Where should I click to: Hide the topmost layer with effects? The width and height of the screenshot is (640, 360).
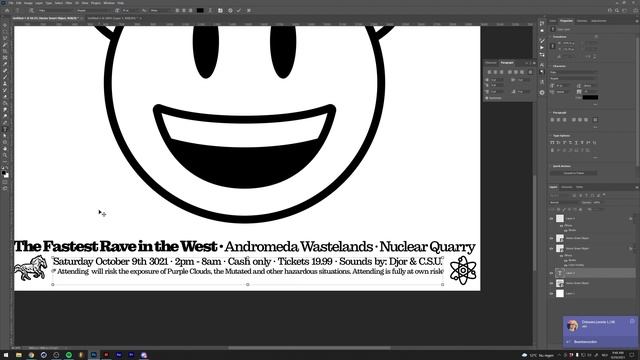(x=551, y=218)
